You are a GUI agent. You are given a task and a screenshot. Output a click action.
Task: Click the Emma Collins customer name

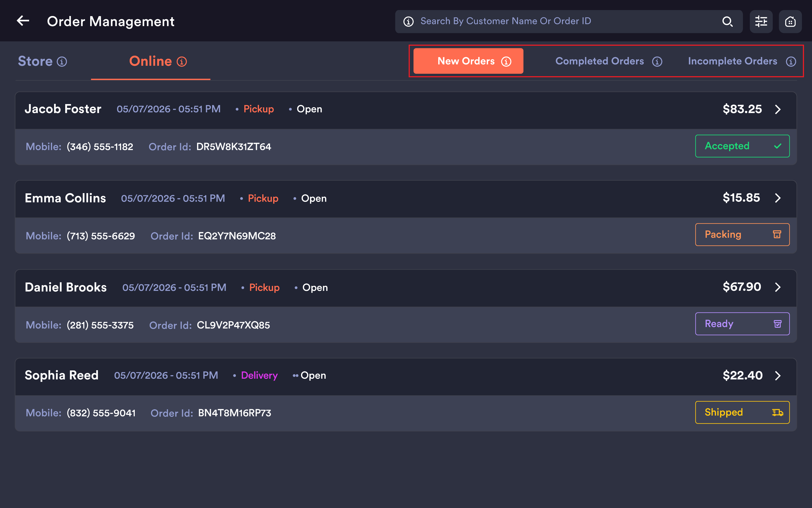[65, 198]
